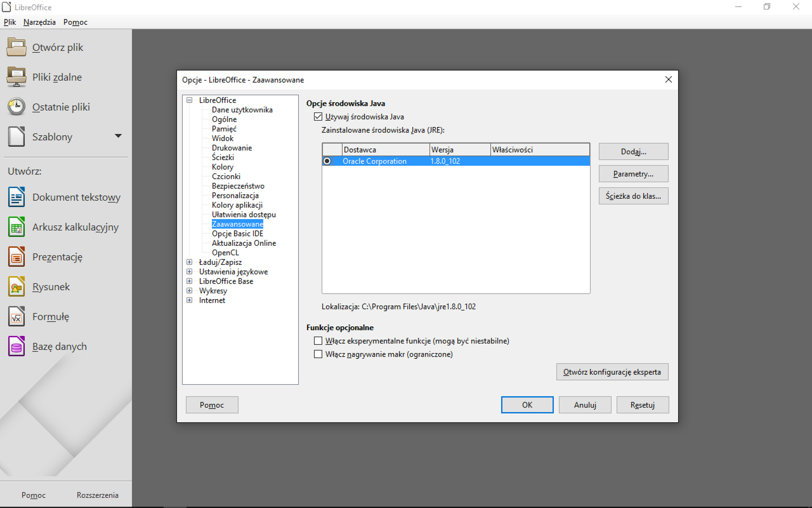
Task: Open the Narzędzia menu
Action: pos(39,22)
